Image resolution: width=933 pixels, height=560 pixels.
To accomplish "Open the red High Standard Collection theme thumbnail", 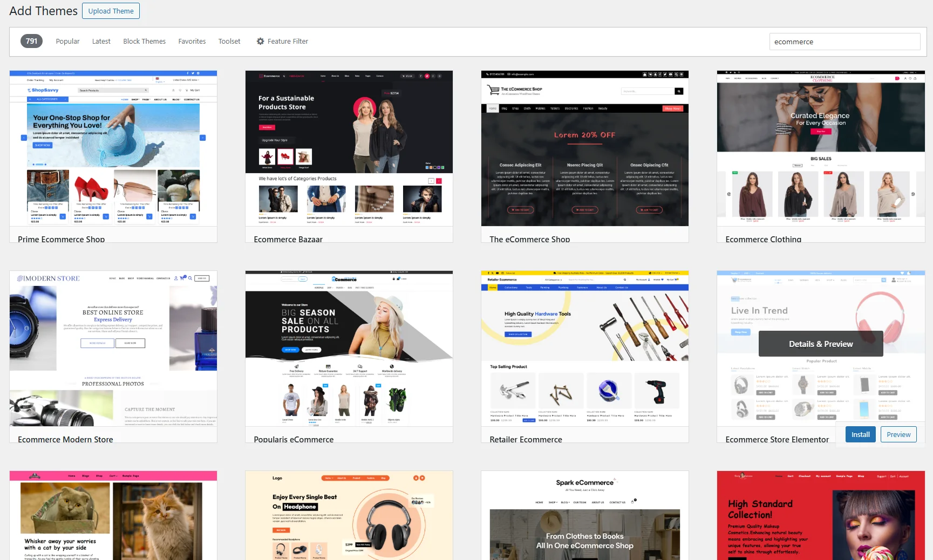I will click(821, 515).
